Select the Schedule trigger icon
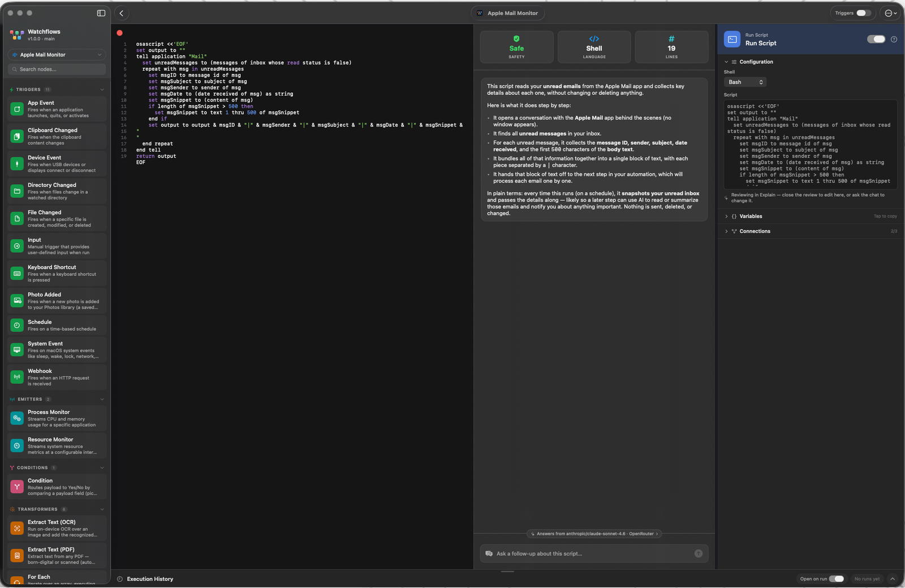The height and width of the screenshot is (588, 905). point(17,325)
